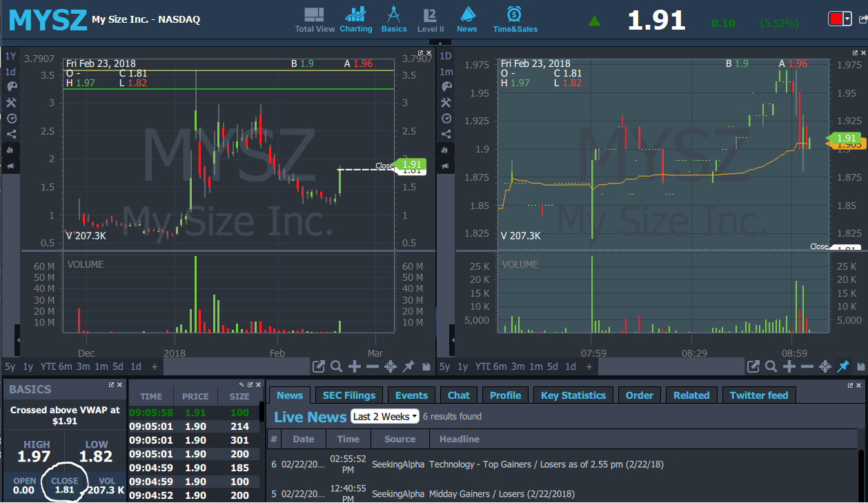This screenshot has width=868, height=503.
Task: Open dropdown arrow beside red color box
Action: [x=847, y=19]
